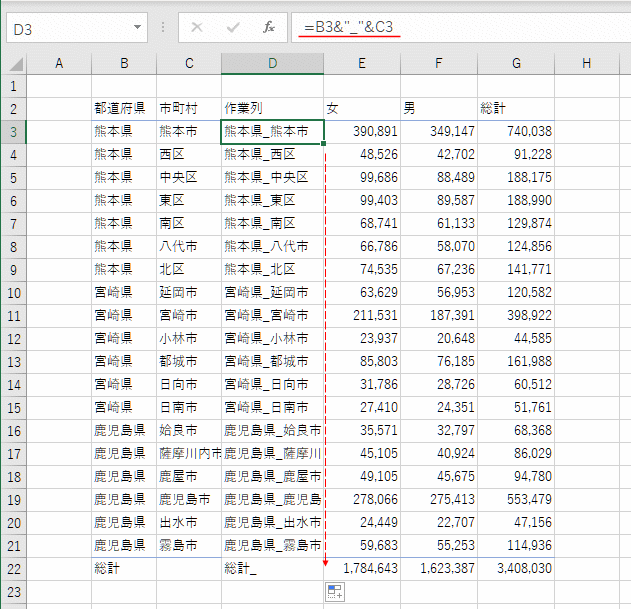This screenshot has height=609, width=631.
Task: Click the Cancel (X) formula bar icon
Action: (x=197, y=27)
